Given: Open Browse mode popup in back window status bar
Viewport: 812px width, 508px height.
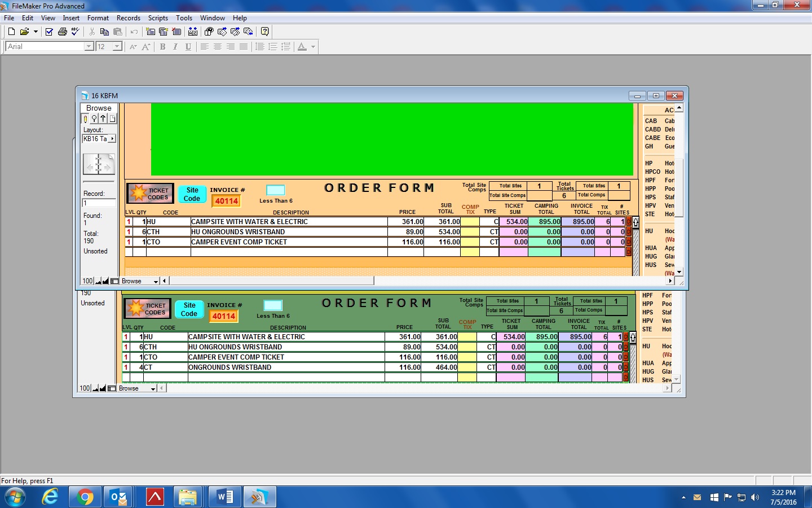Looking at the screenshot, I should pyautogui.click(x=137, y=388).
